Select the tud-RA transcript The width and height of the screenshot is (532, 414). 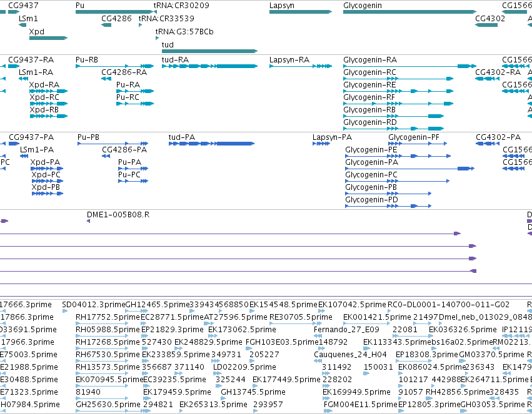[x=209, y=66]
